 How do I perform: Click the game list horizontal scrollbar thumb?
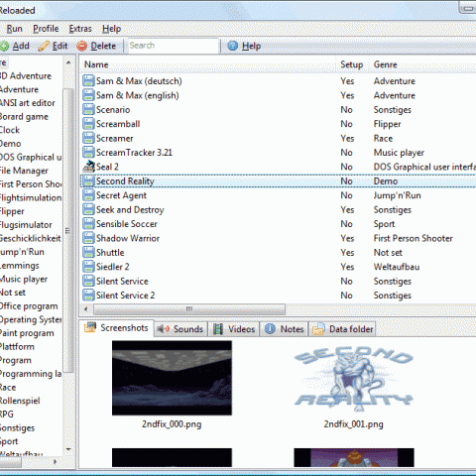coord(189,309)
